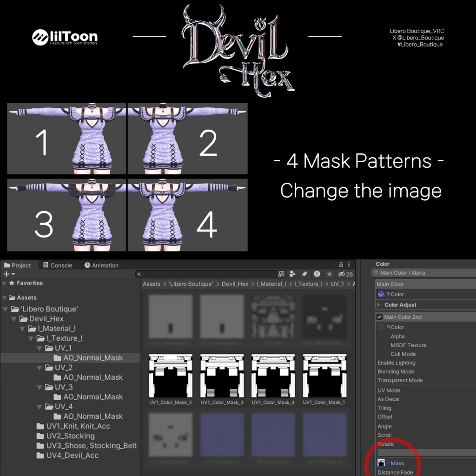Click the UV_1 breadcrumb
The width and height of the screenshot is (476, 476).
pyautogui.click(x=337, y=284)
